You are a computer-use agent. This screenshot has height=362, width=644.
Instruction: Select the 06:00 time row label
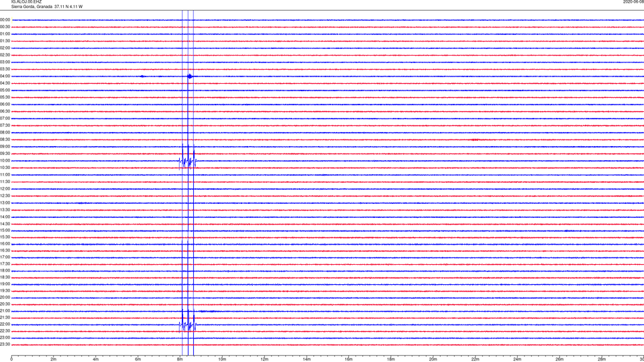click(x=5, y=105)
